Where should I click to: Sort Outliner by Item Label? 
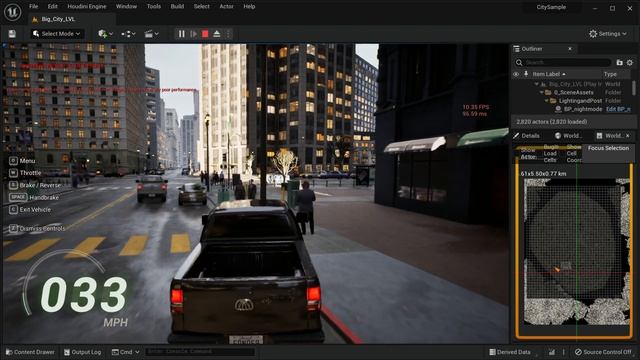549,74
